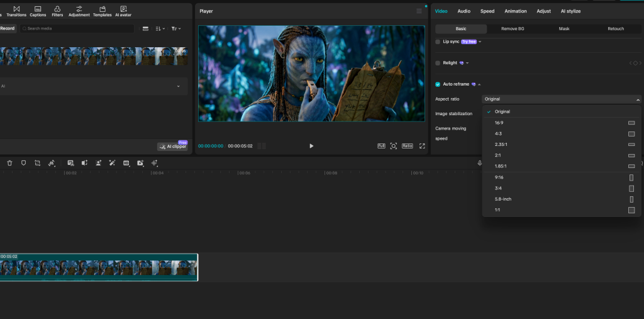Image resolution: width=644 pixels, height=319 pixels.
Task: Collapse the Auto reframe section arrow
Action: pyautogui.click(x=479, y=84)
